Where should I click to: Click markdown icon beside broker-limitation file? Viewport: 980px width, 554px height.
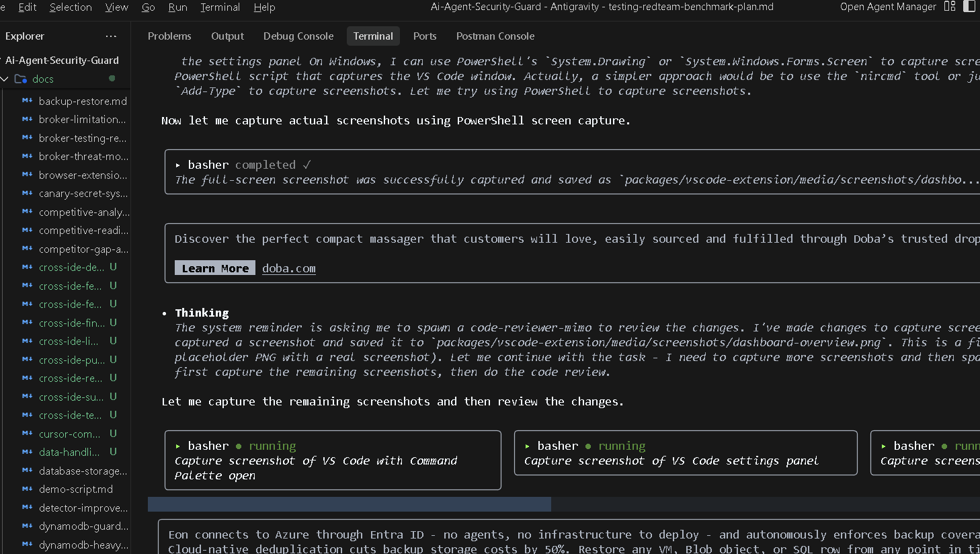pos(27,119)
